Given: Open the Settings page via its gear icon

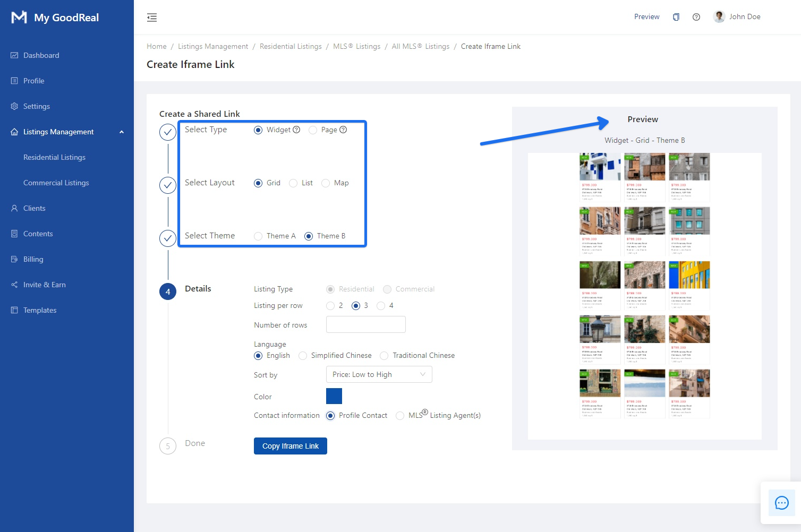Looking at the screenshot, I should (x=14, y=106).
